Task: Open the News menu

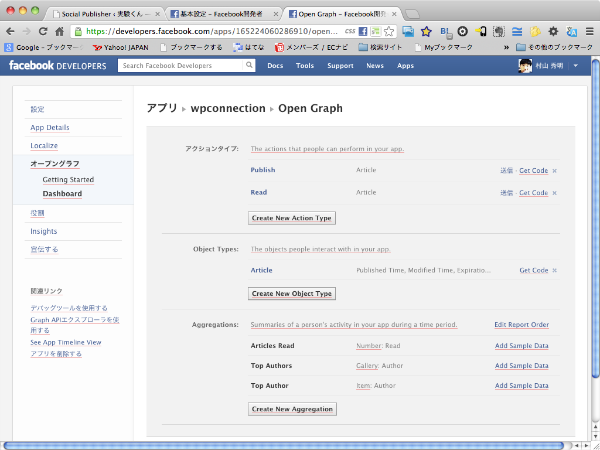Action: click(375, 65)
